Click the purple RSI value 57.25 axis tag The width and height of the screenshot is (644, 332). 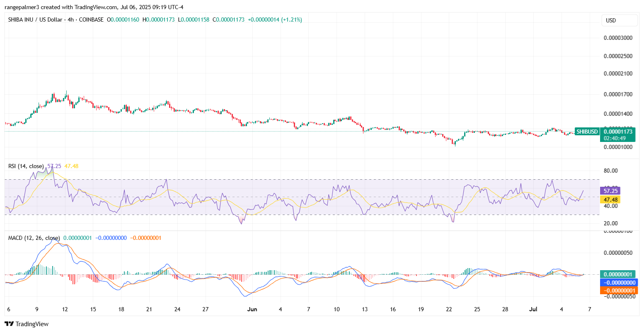(610, 191)
